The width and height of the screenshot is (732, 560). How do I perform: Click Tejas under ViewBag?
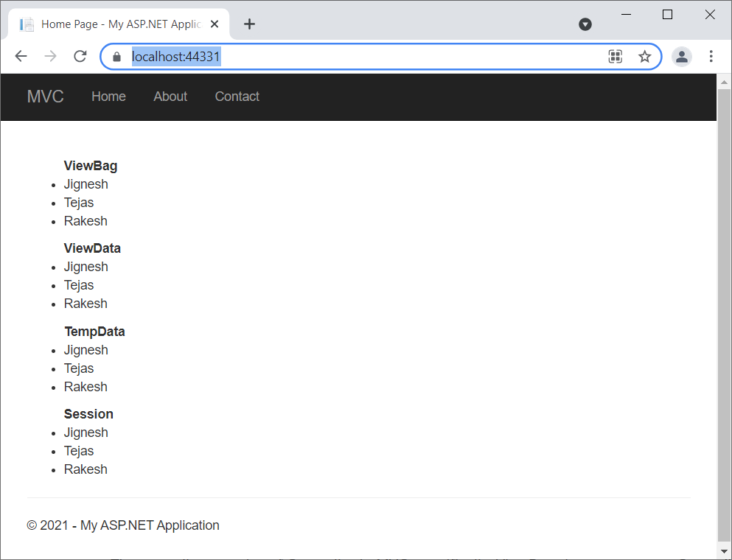(x=79, y=203)
